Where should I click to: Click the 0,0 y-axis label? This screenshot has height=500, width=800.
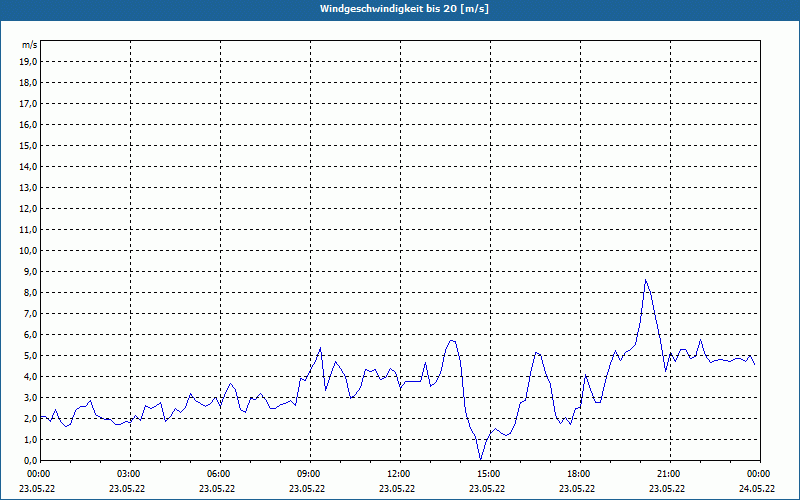click(x=31, y=461)
